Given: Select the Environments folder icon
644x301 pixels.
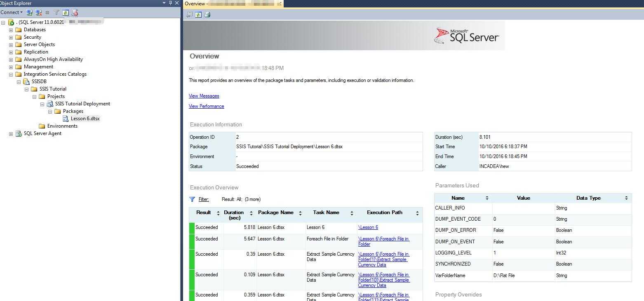Looking at the screenshot, I should click(42, 126).
